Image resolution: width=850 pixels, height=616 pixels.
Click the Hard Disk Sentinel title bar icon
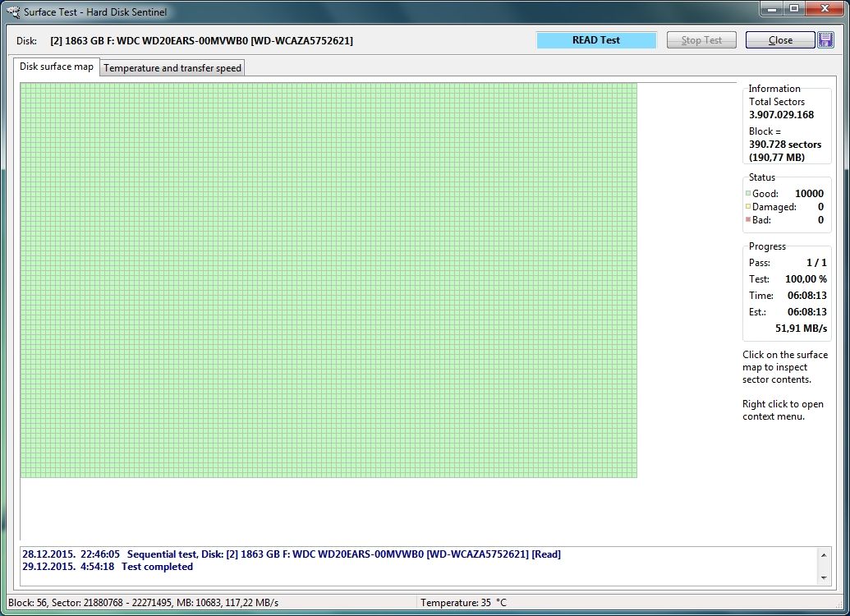coord(13,11)
